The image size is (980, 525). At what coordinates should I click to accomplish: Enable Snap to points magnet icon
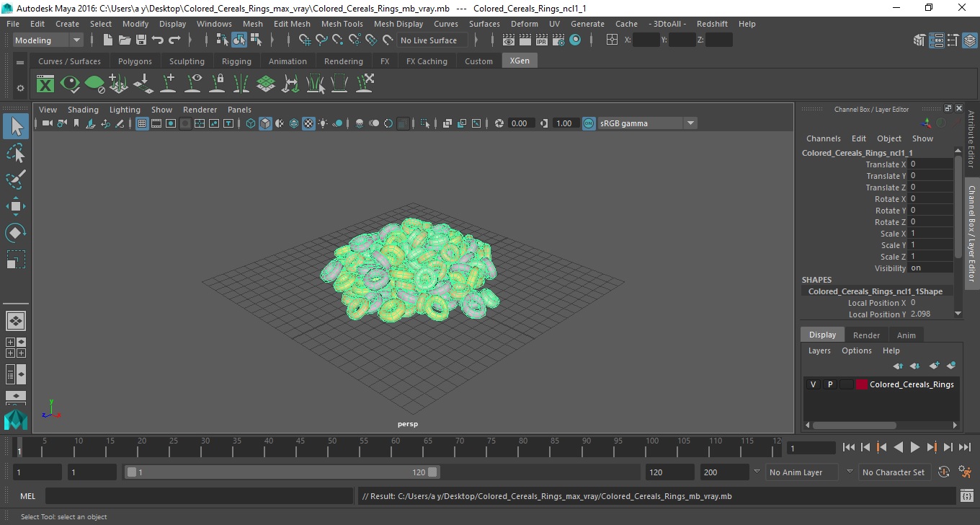337,40
